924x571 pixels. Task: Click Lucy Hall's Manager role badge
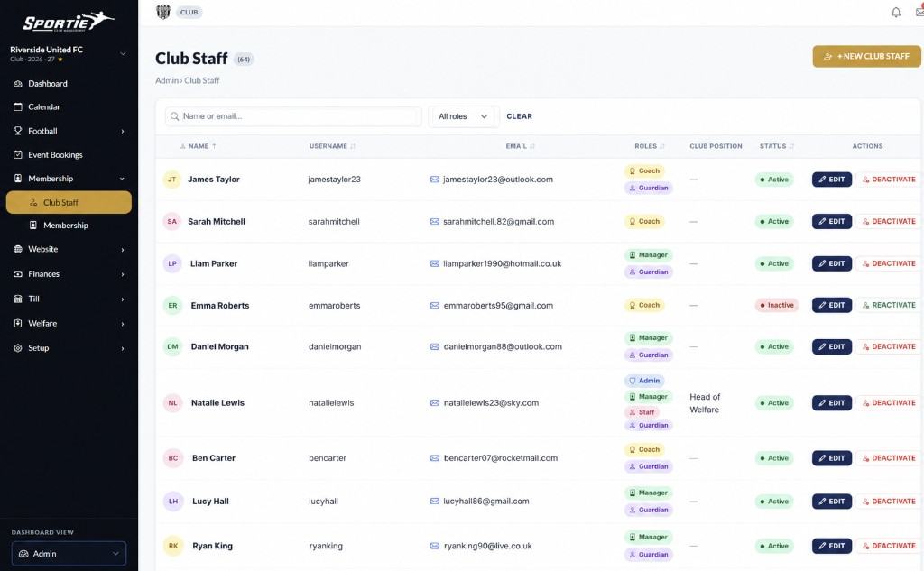pos(648,493)
